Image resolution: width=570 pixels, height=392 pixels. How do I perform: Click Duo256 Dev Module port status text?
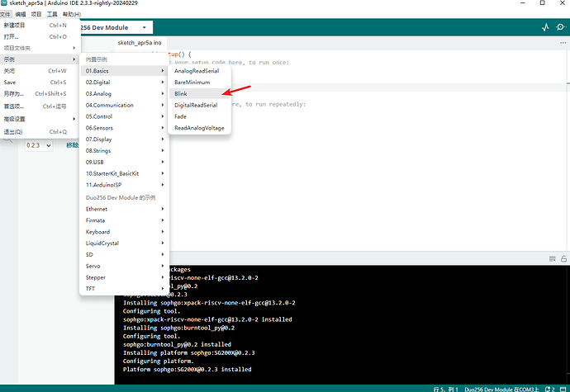[501, 389]
